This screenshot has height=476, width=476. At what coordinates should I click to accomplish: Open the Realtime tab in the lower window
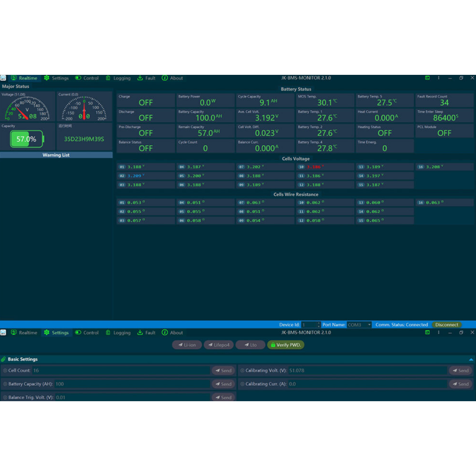(24, 333)
